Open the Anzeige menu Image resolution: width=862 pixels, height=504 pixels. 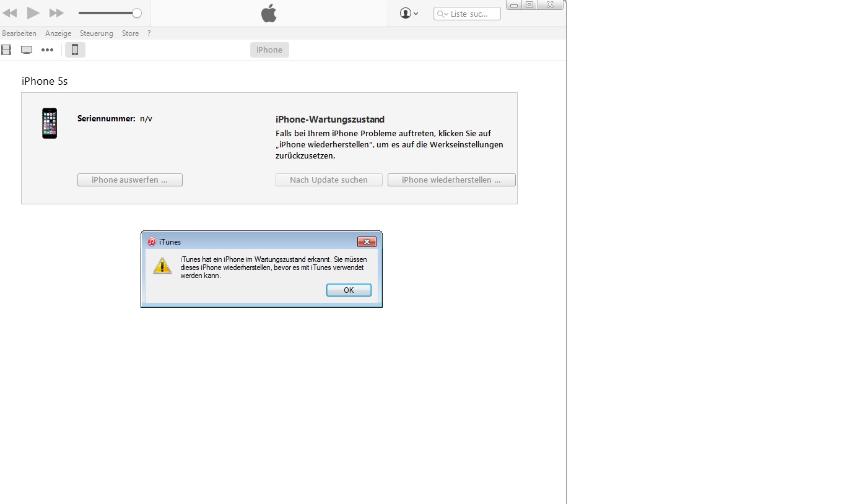click(58, 33)
